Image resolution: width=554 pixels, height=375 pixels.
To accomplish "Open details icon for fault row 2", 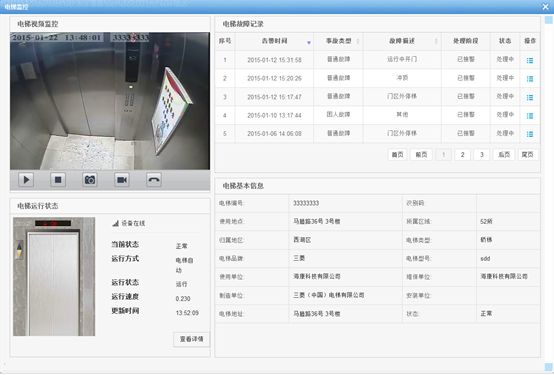I will tap(530, 79).
